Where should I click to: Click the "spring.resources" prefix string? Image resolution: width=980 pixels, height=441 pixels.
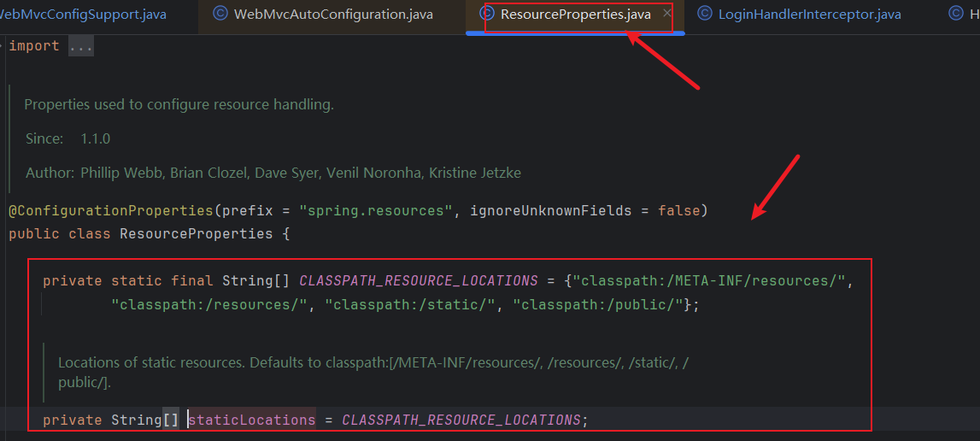tap(376, 211)
